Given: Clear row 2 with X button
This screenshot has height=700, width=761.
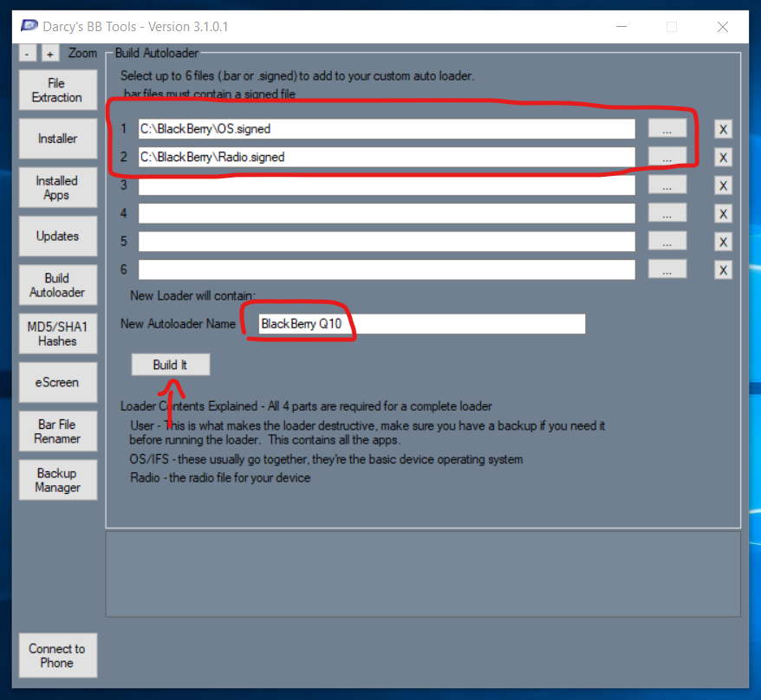Looking at the screenshot, I should coord(723,158).
